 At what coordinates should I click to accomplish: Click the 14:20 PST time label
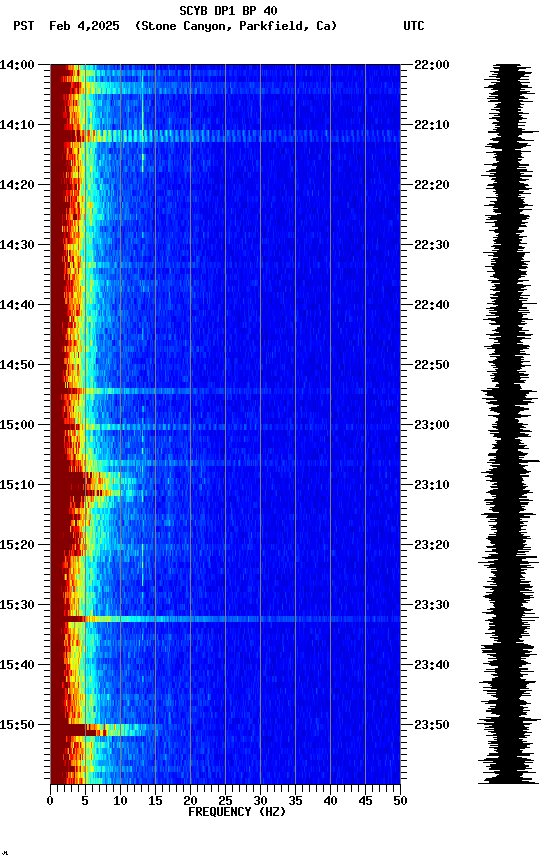[17, 185]
